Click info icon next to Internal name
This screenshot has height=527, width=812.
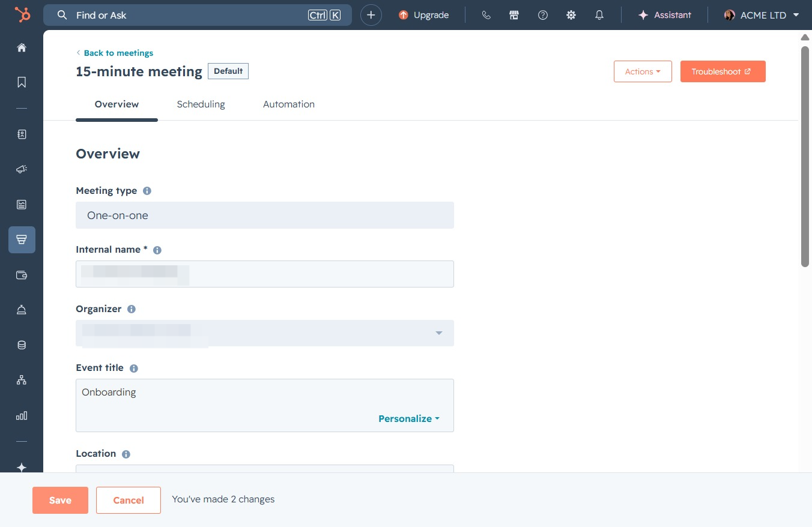pos(157,250)
